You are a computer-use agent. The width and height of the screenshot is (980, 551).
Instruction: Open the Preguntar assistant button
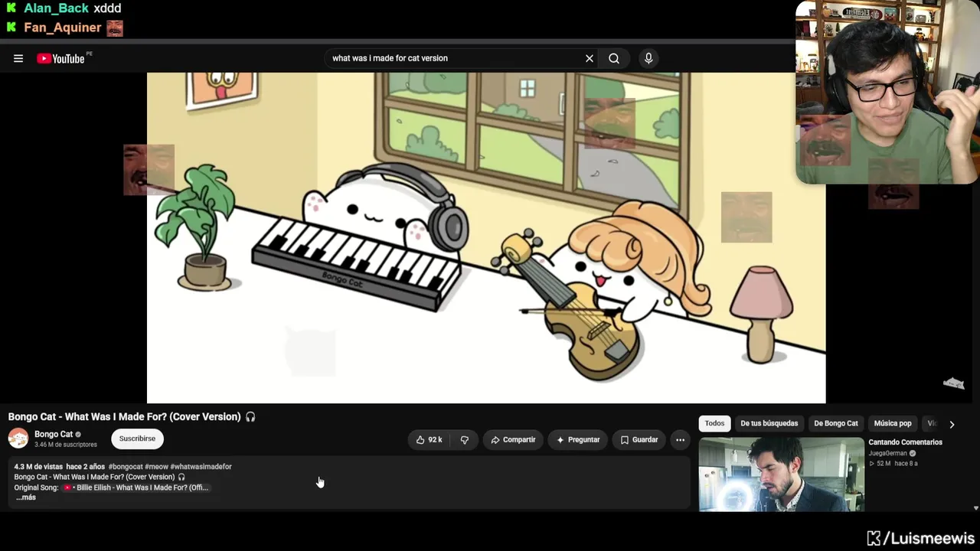[x=578, y=439]
